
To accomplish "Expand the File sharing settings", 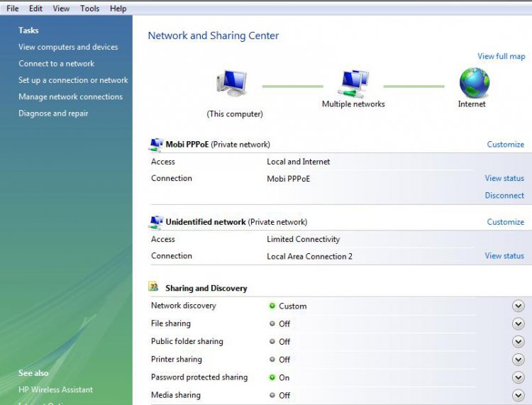I will coord(518,323).
